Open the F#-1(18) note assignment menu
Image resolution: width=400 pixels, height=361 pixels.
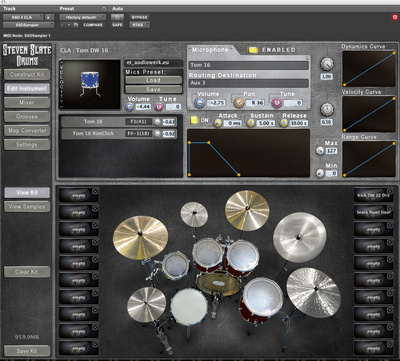(139, 134)
